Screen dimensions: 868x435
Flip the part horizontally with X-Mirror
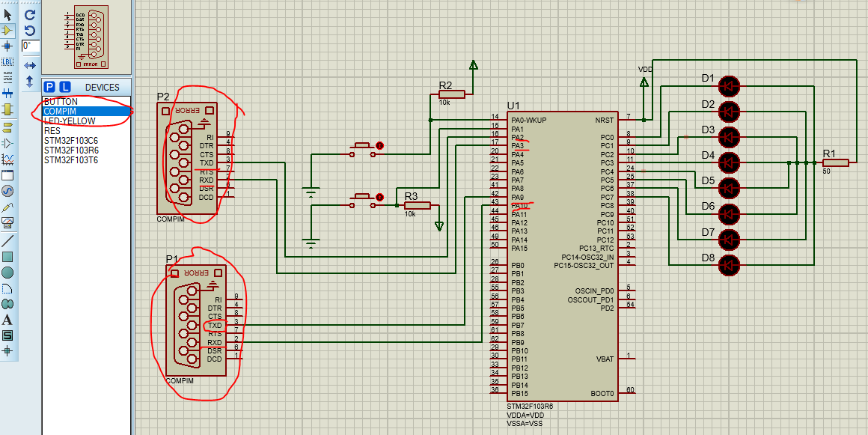(31, 66)
